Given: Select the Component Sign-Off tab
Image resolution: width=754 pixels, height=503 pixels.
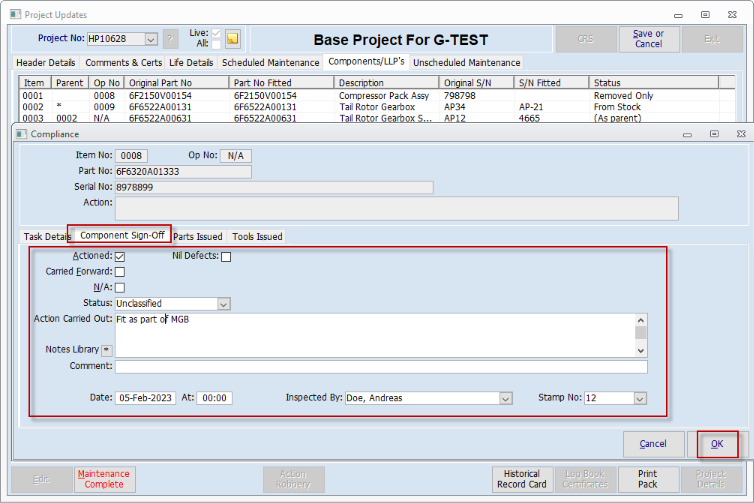Looking at the screenshot, I should click(x=122, y=235).
